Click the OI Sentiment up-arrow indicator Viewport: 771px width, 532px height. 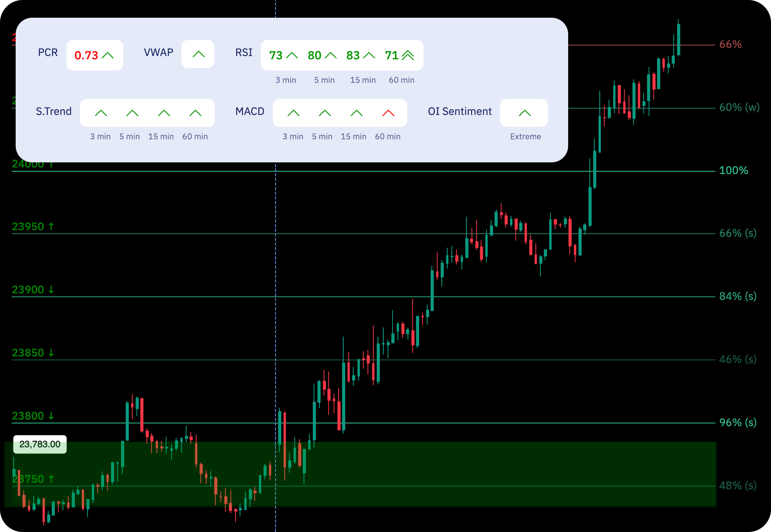524,113
